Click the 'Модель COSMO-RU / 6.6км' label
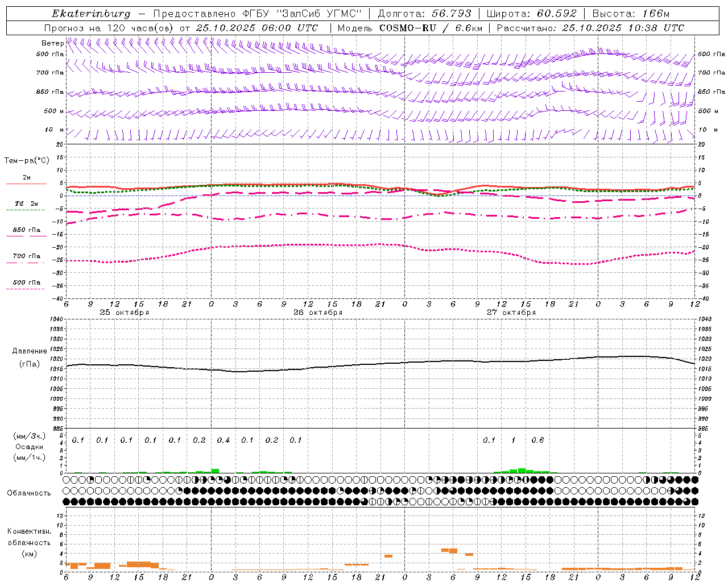The image size is (728, 582). pyautogui.click(x=410, y=28)
